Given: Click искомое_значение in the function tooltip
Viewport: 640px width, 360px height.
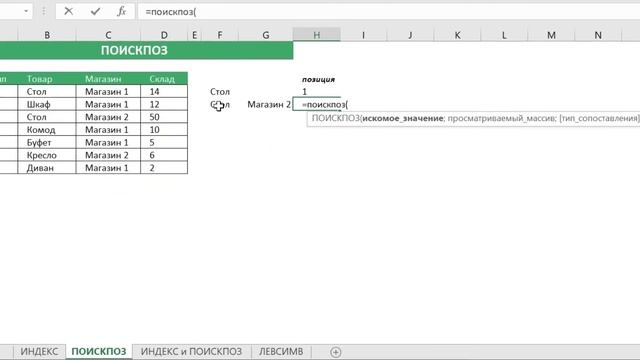Looking at the screenshot, I should pyautogui.click(x=403, y=118).
